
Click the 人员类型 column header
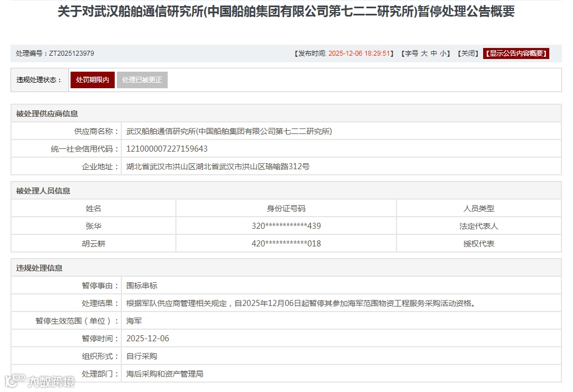tap(479, 208)
